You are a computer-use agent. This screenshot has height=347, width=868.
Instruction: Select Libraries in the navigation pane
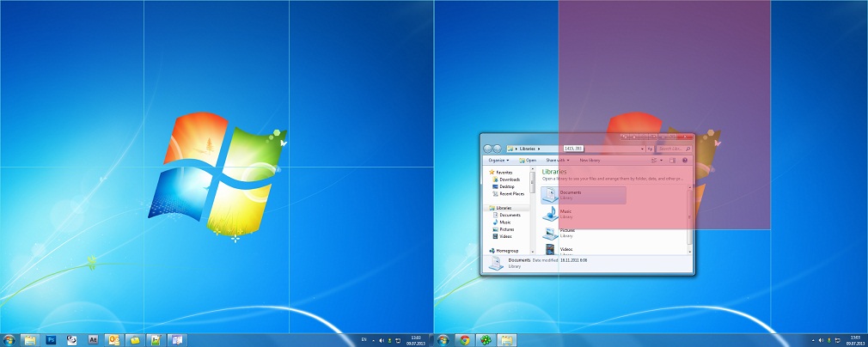pos(499,208)
